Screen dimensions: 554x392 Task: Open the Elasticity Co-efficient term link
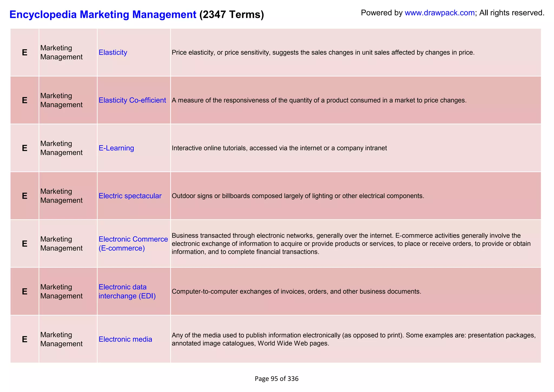tap(132, 100)
